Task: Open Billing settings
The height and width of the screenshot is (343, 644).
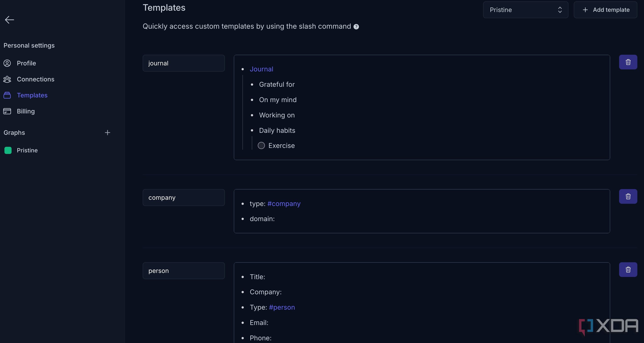Action: 26,111
